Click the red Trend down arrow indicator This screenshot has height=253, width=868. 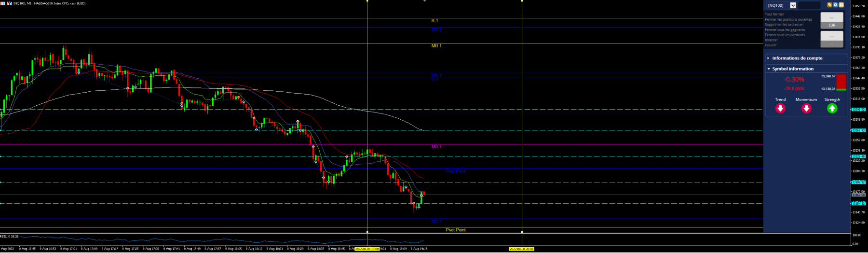[780, 109]
